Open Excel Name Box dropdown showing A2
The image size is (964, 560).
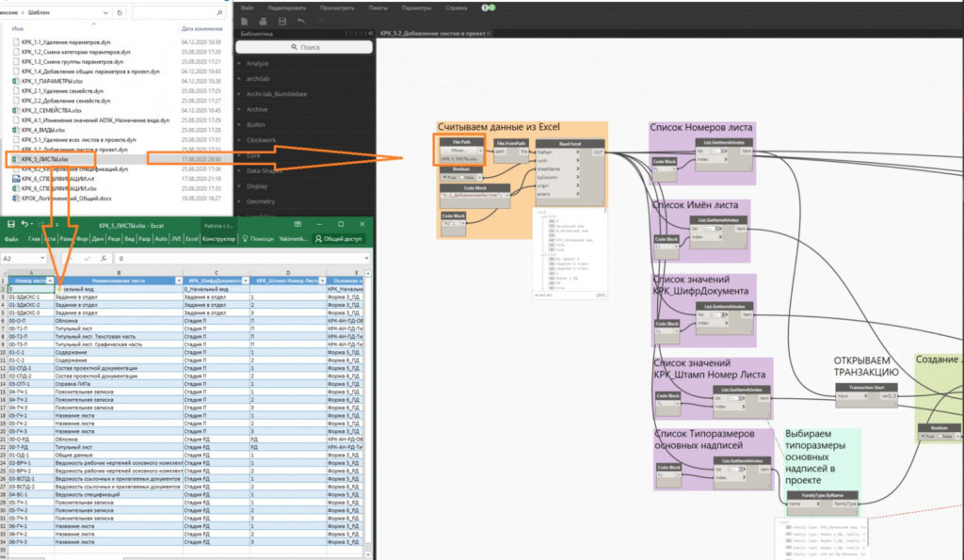[41, 258]
